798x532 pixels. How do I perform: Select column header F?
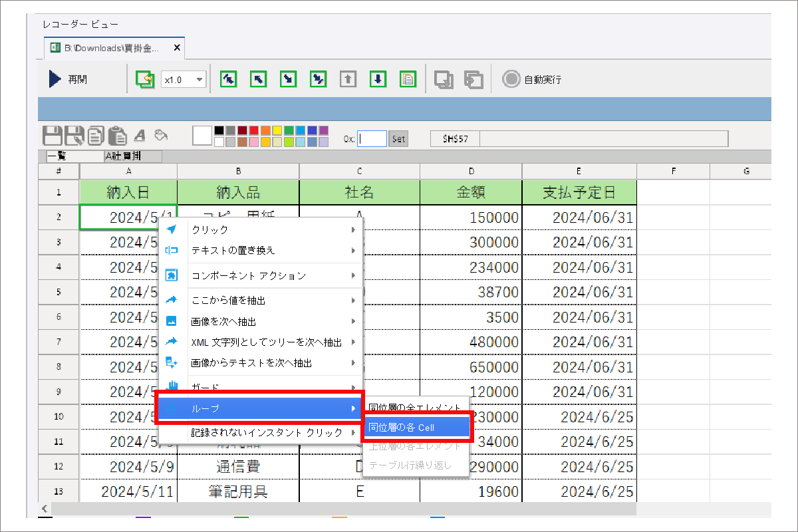click(x=673, y=172)
